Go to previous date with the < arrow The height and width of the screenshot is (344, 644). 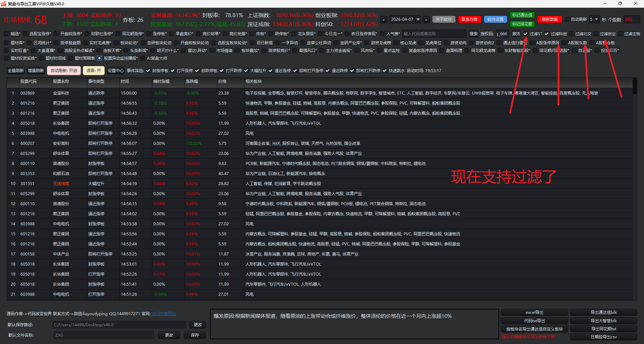pyautogui.click(x=384, y=20)
